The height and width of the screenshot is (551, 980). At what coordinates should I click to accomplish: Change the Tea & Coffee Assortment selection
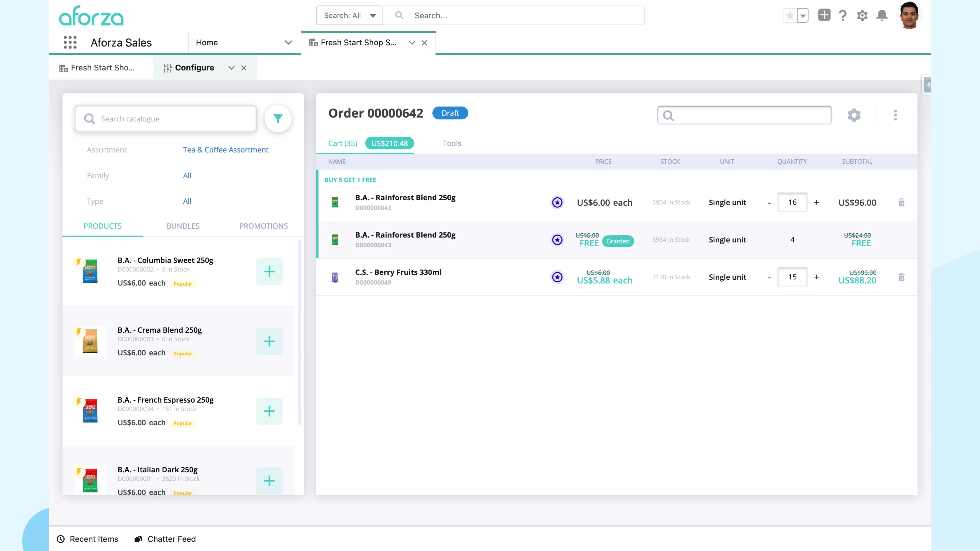[226, 150]
